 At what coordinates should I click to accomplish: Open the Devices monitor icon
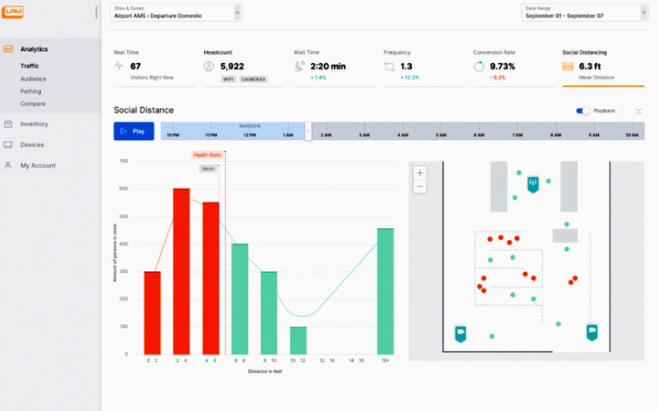8,145
